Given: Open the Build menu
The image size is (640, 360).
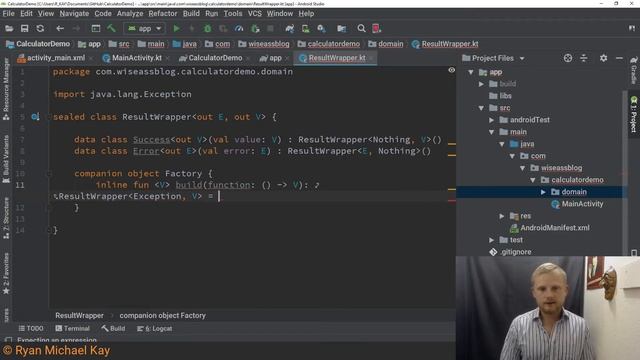Looking at the screenshot, I should pos(191,13).
